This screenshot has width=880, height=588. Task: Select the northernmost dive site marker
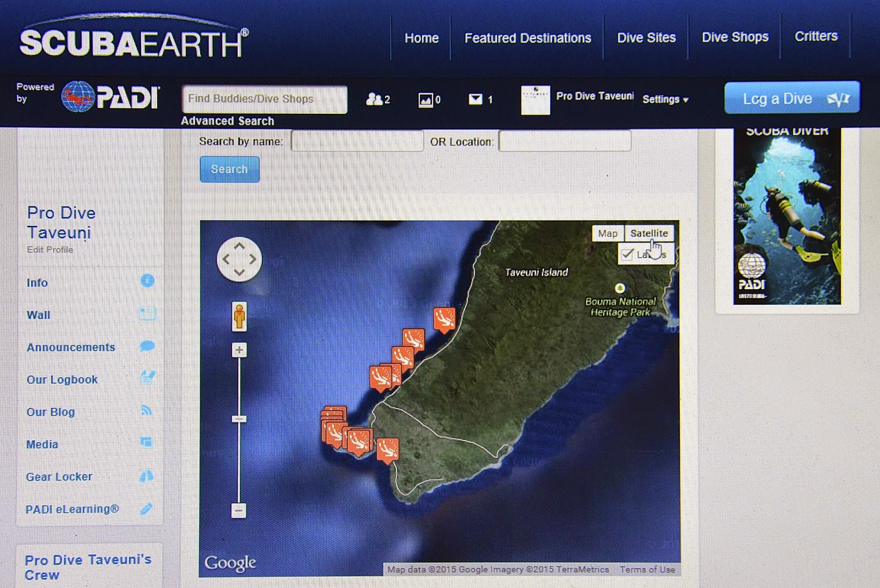tap(444, 320)
